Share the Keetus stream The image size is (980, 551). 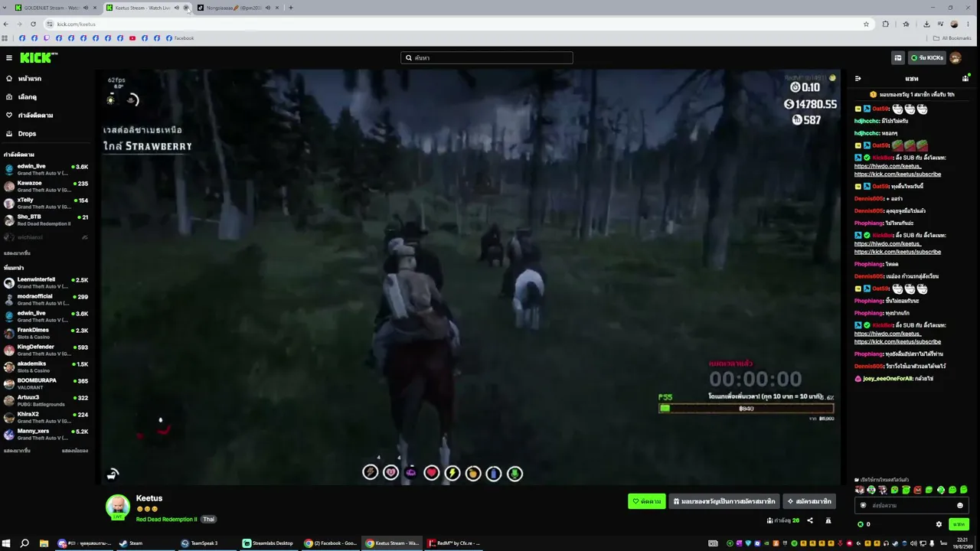click(x=810, y=521)
